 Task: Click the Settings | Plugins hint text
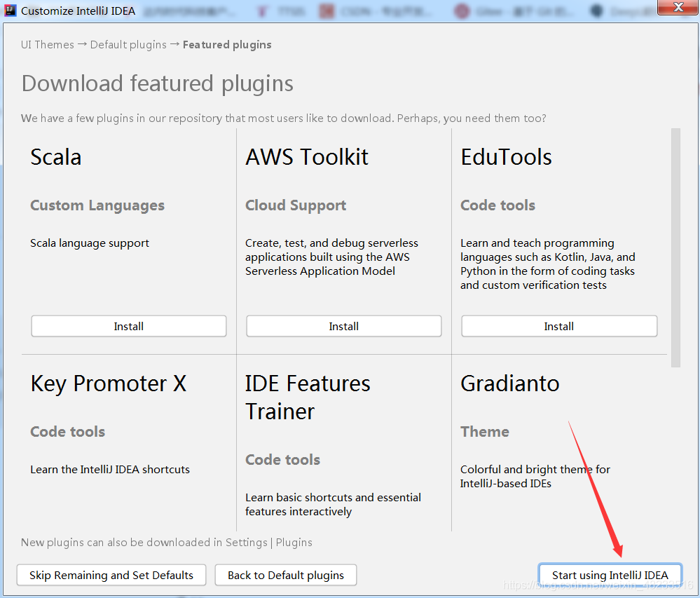click(167, 542)
